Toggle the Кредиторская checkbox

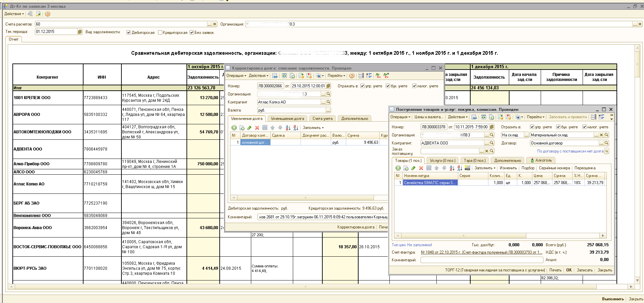point(160,33)
